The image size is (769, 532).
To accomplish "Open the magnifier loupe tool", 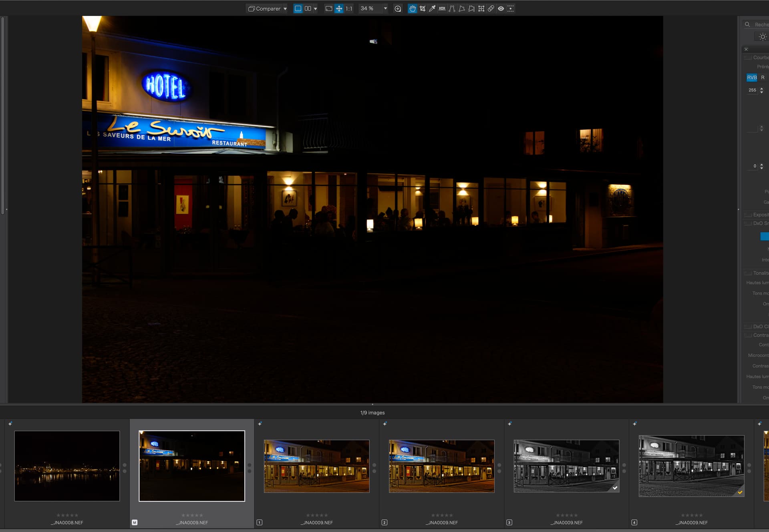I will pyautogui.click(x=398, y=8).
